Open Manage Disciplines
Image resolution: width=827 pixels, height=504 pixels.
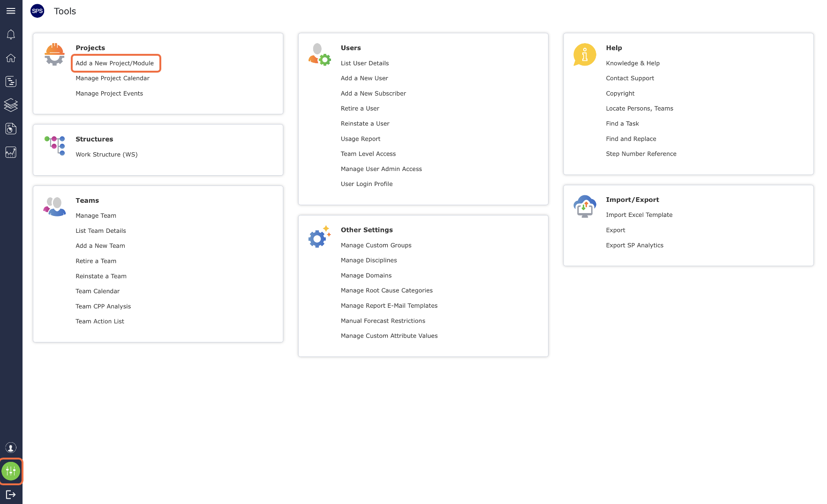click(368, 260)
